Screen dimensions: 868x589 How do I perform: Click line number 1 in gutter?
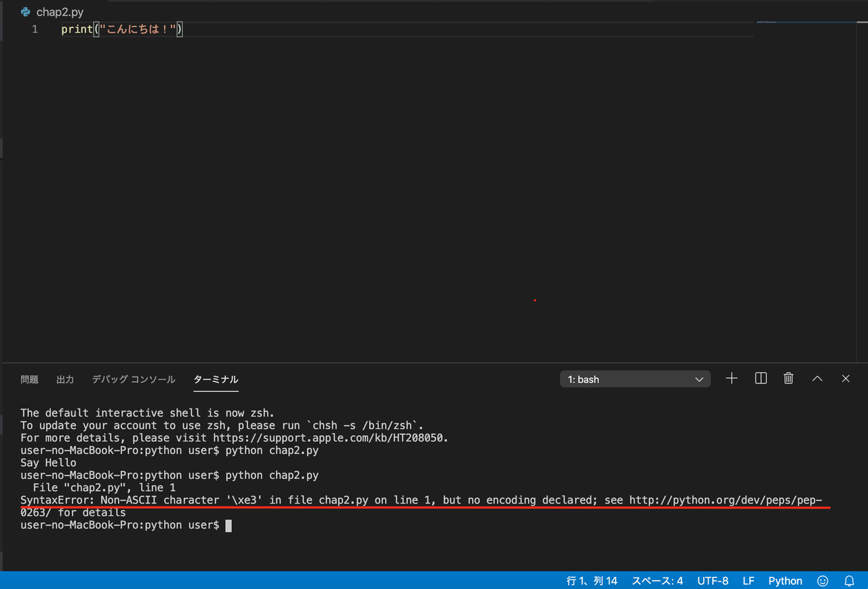[x=35, y=29]
